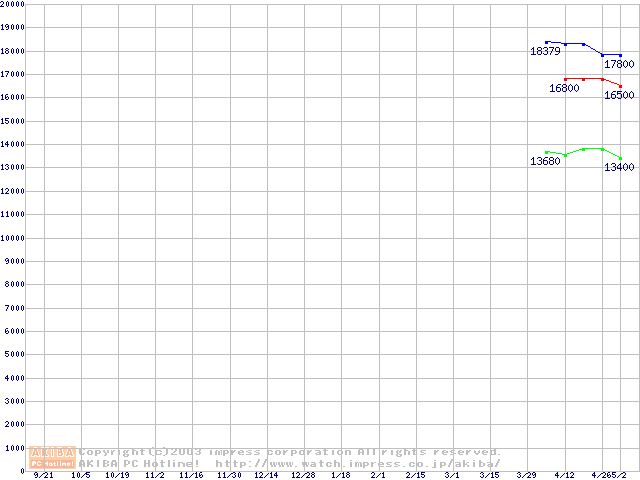Click the 11/16 date on x-axis
This screenshot has height=480, width=640.
(191, 475)
